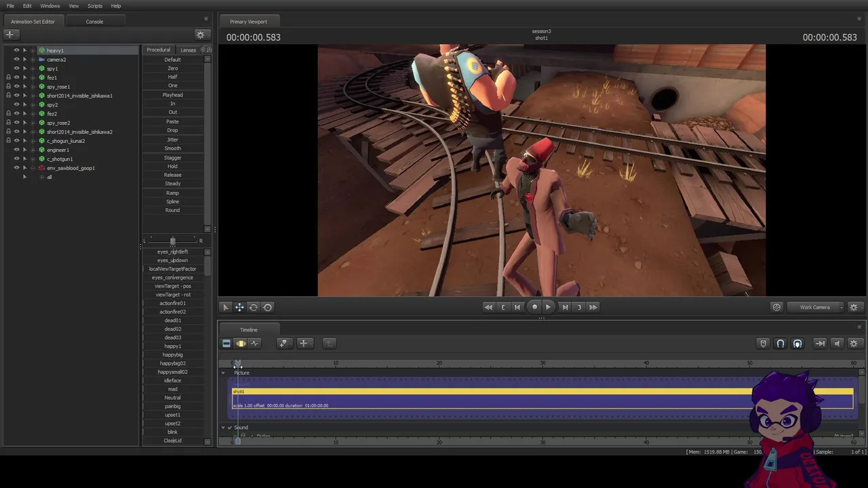Viewport: 868px width, 488px height.
Task: Open the timeline settings gear
Action: coord(854,344)
